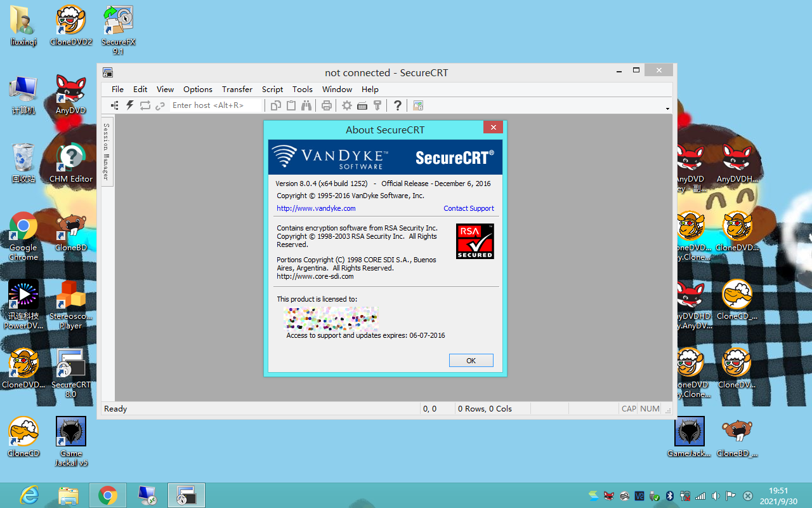Click the Quick Connect lightning icon
The width and height of the screenshot is (812, 508).
tap(130, 105)
